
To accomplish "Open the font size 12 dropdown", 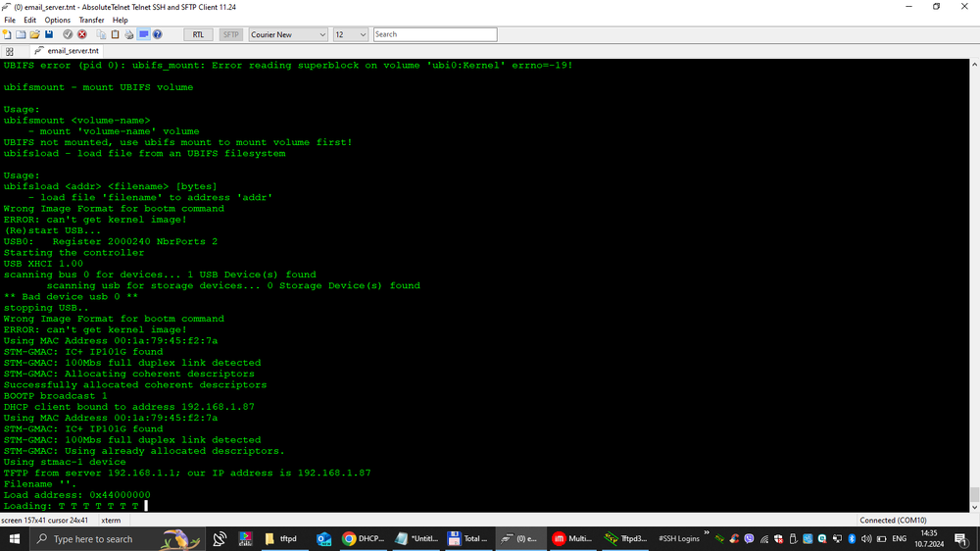I will coord(350,34).
